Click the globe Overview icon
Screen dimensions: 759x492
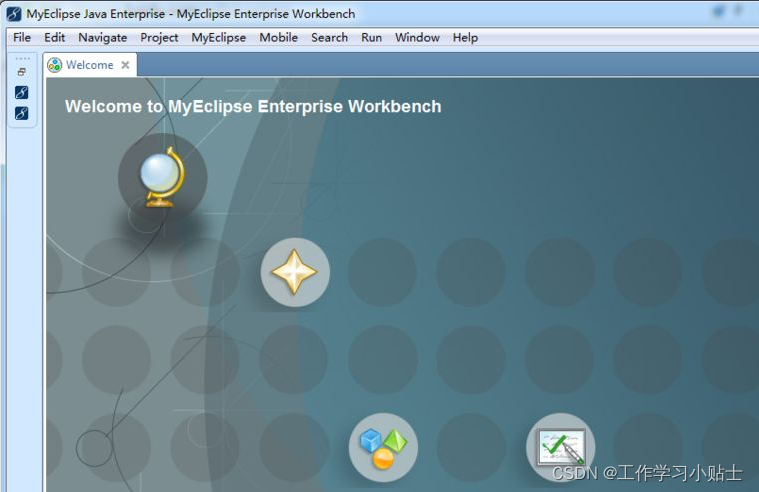162,177
